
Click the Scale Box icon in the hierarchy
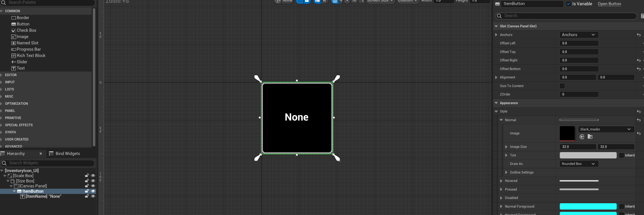coord(10,176)
